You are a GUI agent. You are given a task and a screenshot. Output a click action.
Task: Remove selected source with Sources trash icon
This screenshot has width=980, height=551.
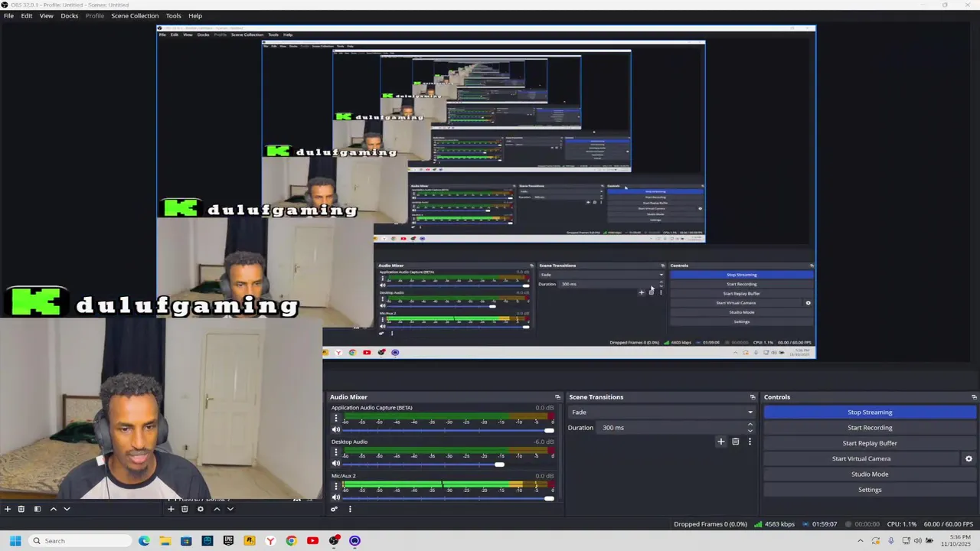coord(185,509)
